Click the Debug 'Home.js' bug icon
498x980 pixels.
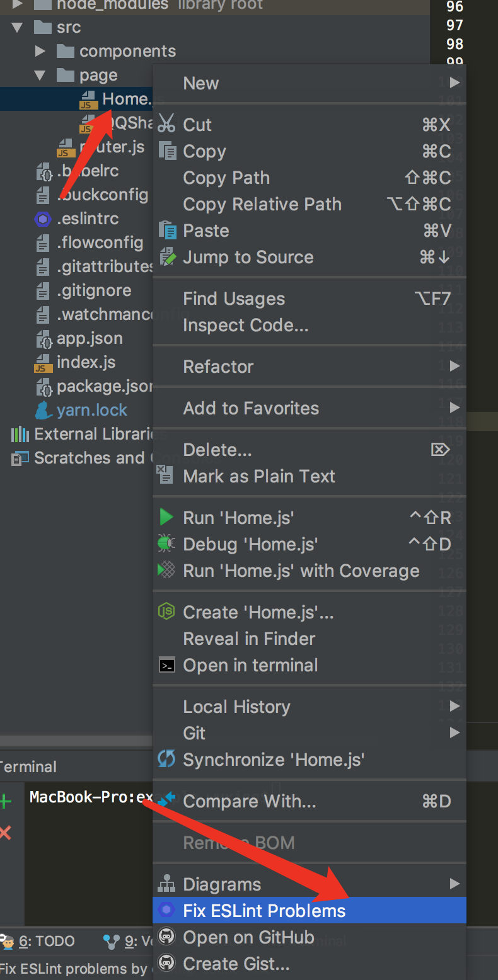[x=166, y=544]
